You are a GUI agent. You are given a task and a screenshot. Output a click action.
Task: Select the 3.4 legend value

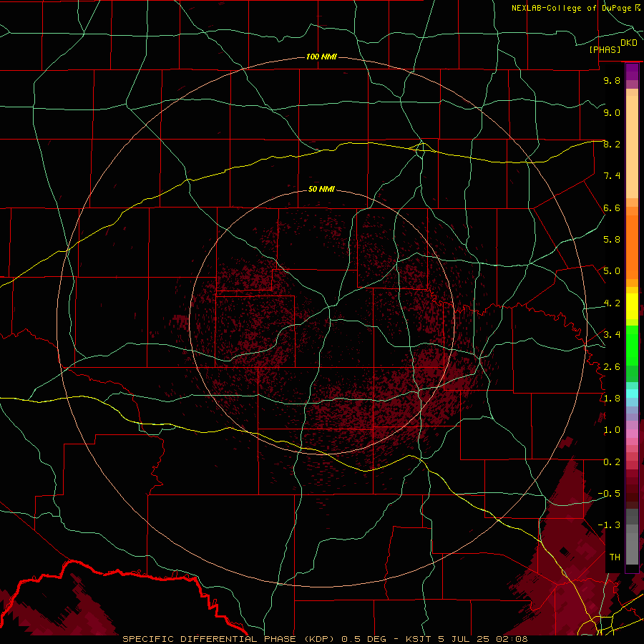(x=612, y=335)
